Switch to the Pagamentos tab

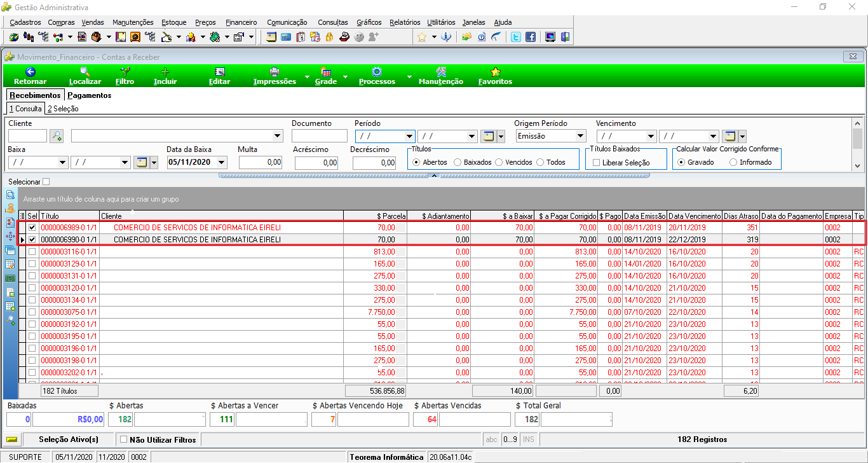pos(90,95)
